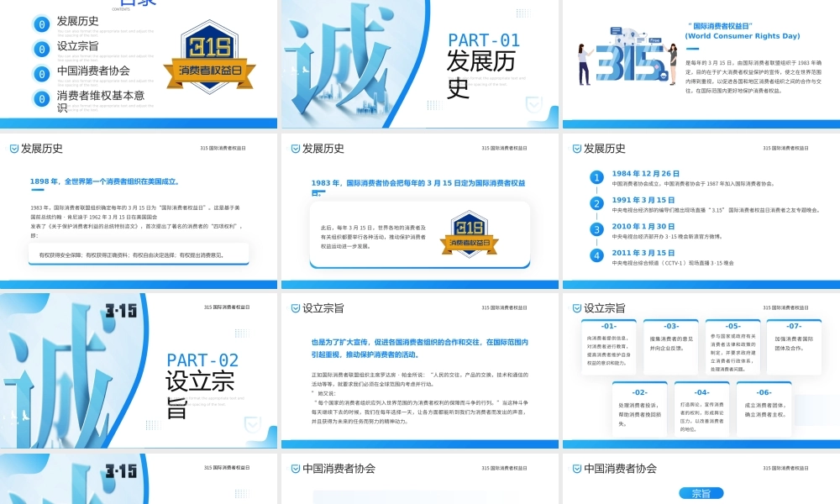This screenshot has height=504, width=840.
Task: Select the PART-02 设立宗旨 section slide
Action: click(x=139, y=370)
